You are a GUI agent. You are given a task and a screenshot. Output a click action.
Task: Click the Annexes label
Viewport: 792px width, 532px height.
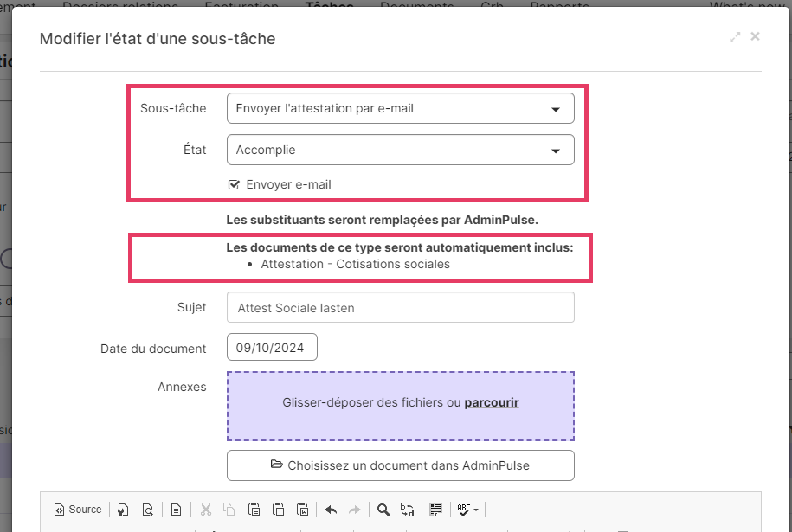[182, 387]
